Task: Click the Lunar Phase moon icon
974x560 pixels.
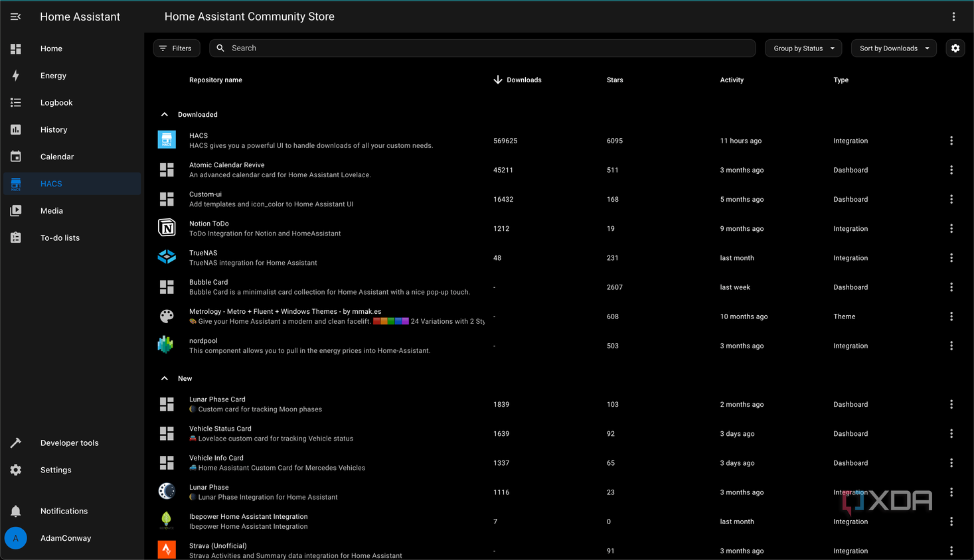Action: click(x=167, y=492)
